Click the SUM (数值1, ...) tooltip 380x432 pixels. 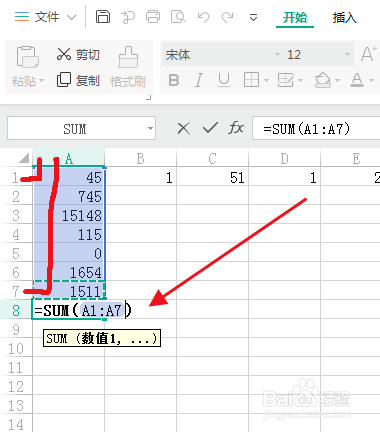[102, 338]
